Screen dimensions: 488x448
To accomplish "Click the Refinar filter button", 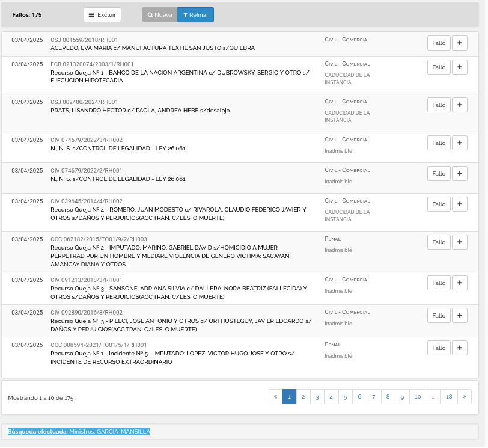I will [x=196, y=15].
